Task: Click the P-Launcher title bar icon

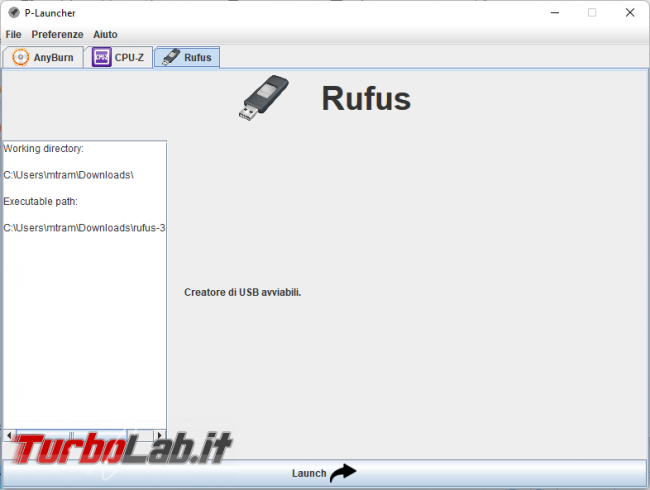Action: [x=14, y=12]
